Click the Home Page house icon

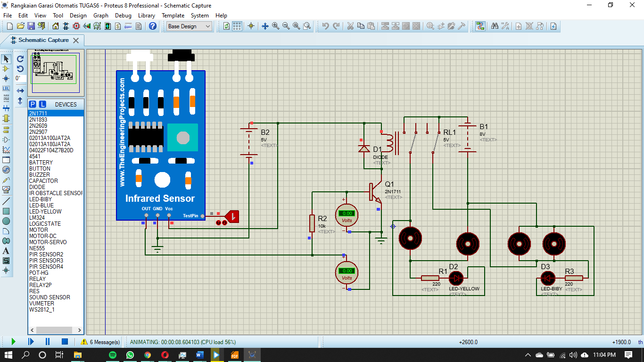point(56,26)
